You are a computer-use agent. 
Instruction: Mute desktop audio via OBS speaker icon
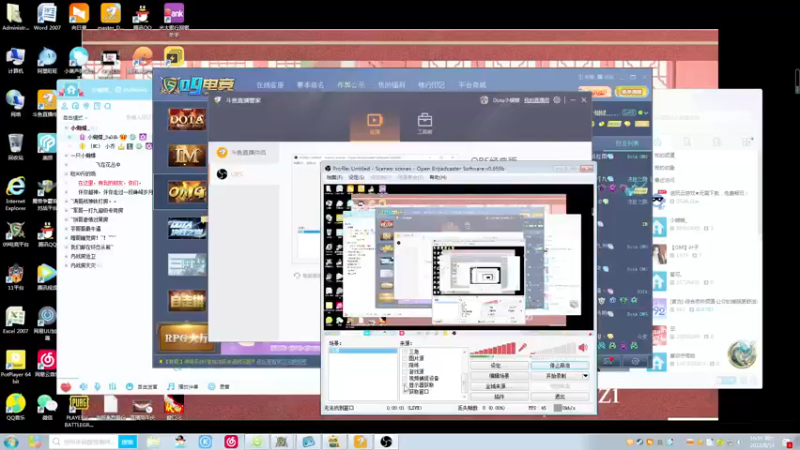tap(583, 347)
